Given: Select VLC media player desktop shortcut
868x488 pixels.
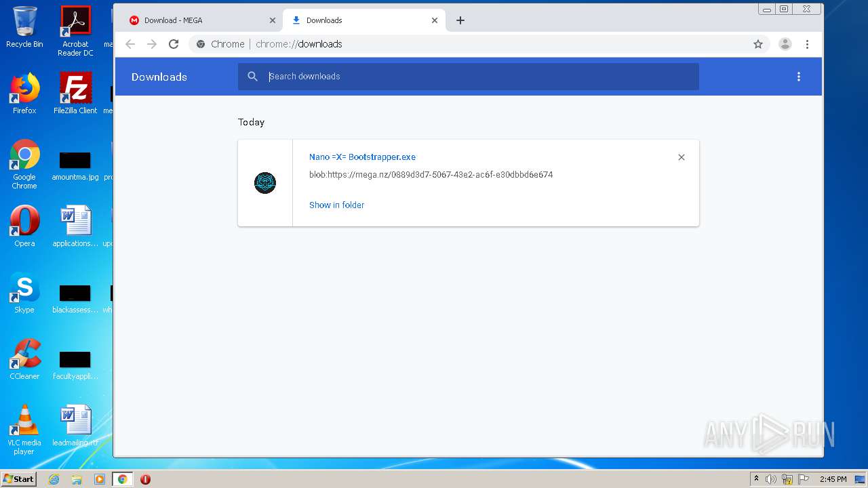Looking at the screenshot, I should click(24, 430).
